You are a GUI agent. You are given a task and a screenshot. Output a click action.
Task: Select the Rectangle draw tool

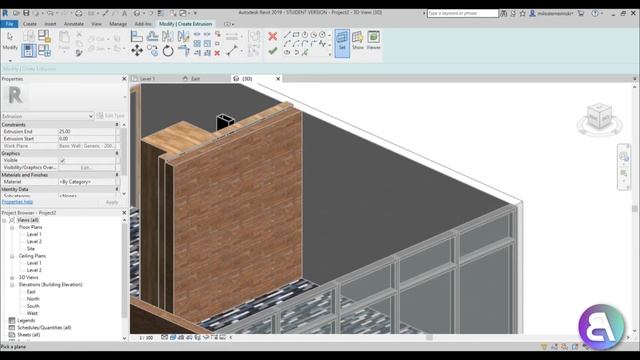(296, 35)
